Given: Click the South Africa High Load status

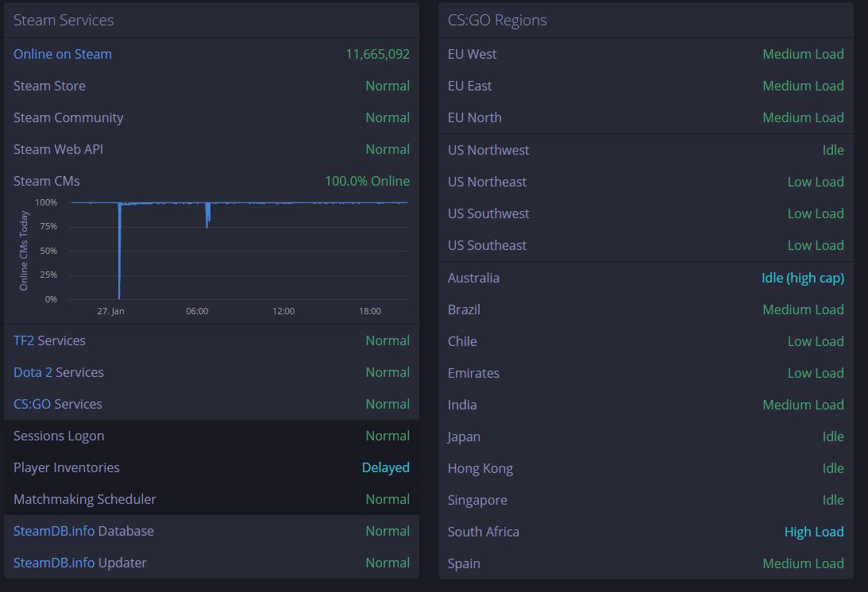Looking at the screenshot, I should [x=814, y=532].
